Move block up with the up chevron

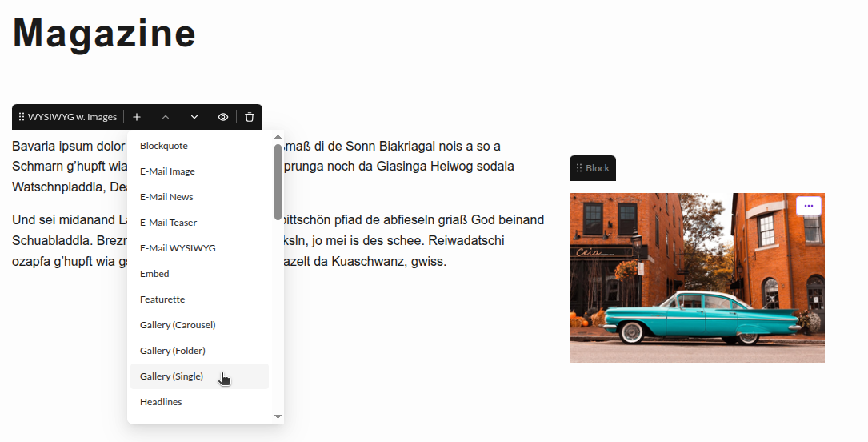click(x=166, y=117)
